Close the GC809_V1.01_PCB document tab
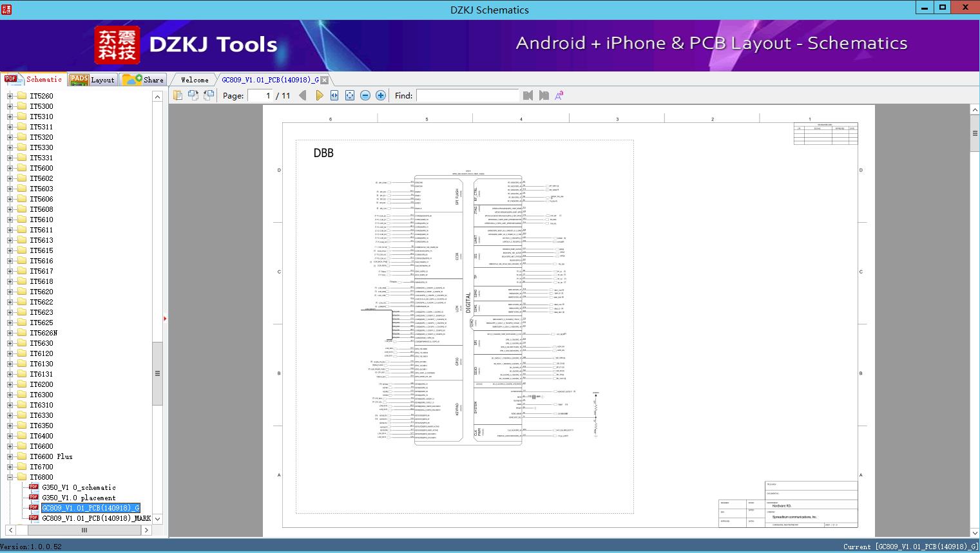Viewport: 980px width, 553px height. tap(325, 80)
